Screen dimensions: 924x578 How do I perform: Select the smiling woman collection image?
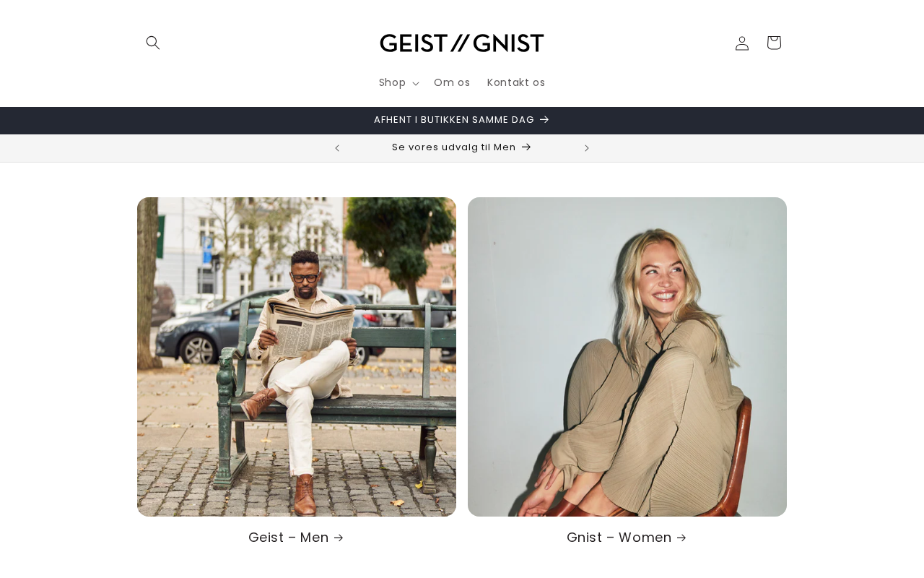coord(627,357)
